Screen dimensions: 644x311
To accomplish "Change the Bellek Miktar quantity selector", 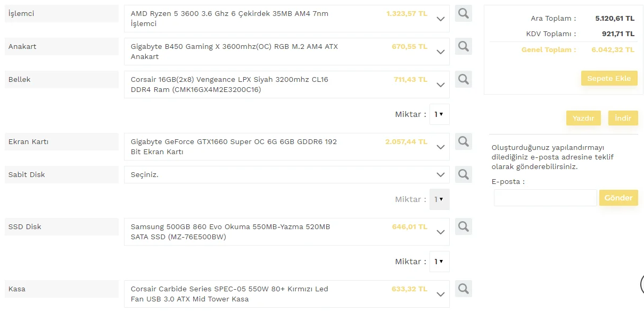I will [x=439, y=114].
